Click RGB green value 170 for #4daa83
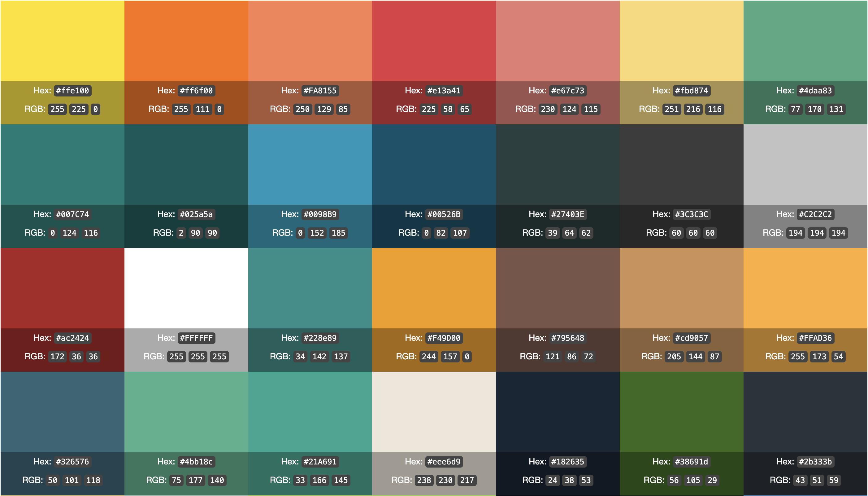868x496 pixels. tap(814, 109)
